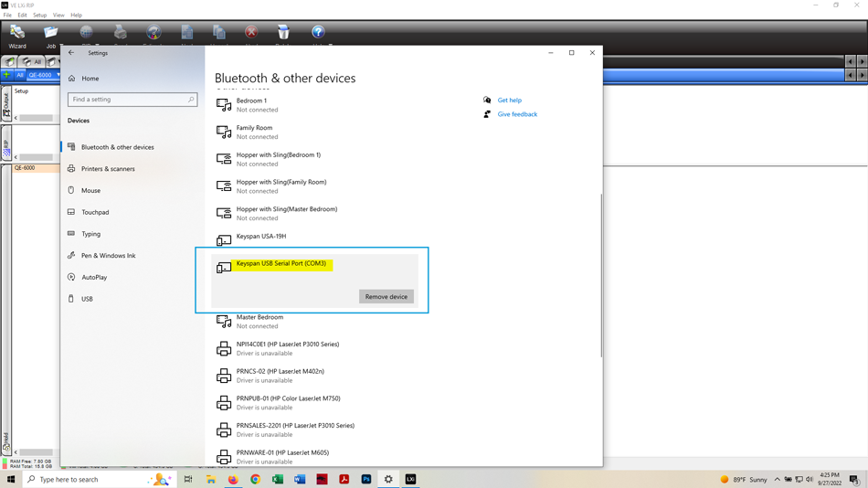Open the View menu

(58, 15)
